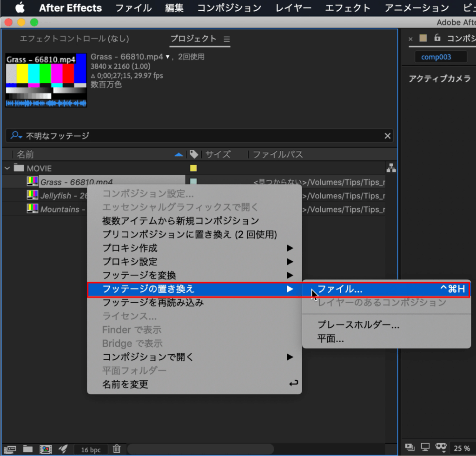Open the プロジェクト panel menu icon
Viewport: 476px width, 456px height.
(x=227, y=39)
